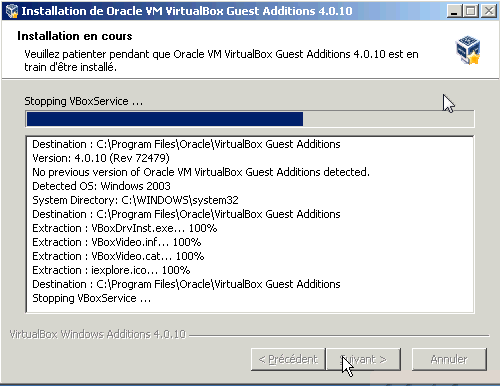Select the 'Version: 4.0.10 (Rev 72479)' log line
The width and height of the screenshot is (500, 386).
tap(101, 158)
